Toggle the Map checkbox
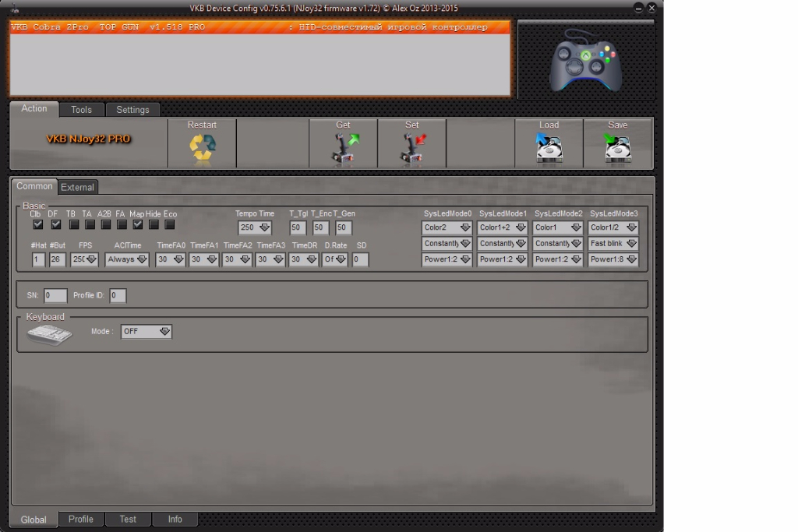Viewport: 798px width, 532px height. pyautogui.click(x=137, y=224)
